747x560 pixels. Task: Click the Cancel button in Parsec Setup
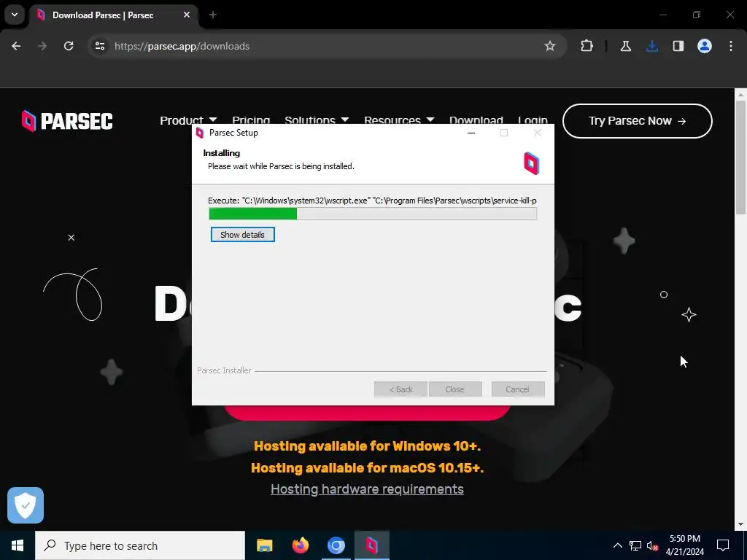point(518,389)
